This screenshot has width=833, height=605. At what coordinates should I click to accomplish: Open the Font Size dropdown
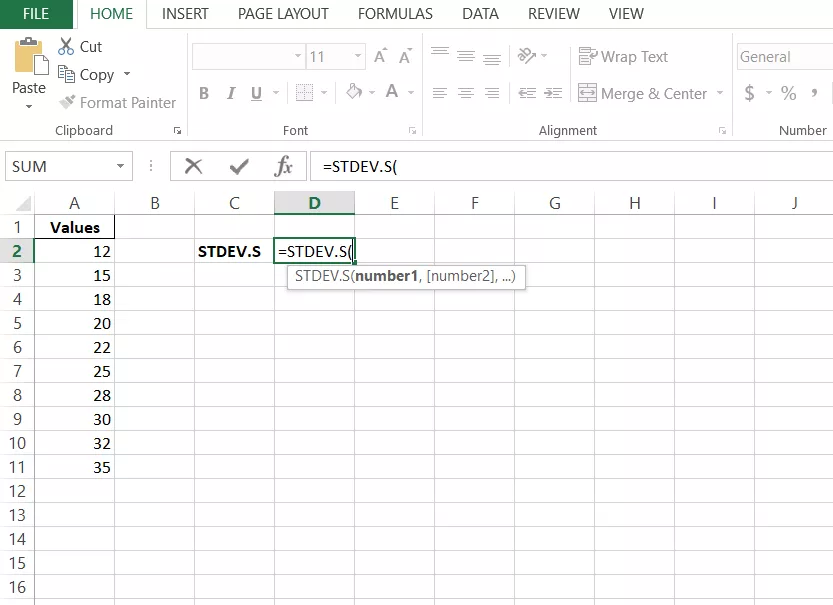tap(356, 56)
